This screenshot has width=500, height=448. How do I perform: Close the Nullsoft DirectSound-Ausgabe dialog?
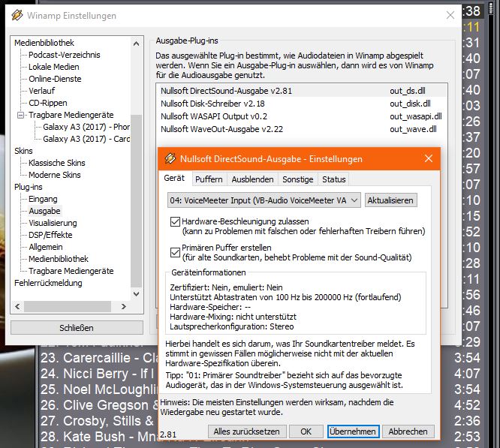428,158
